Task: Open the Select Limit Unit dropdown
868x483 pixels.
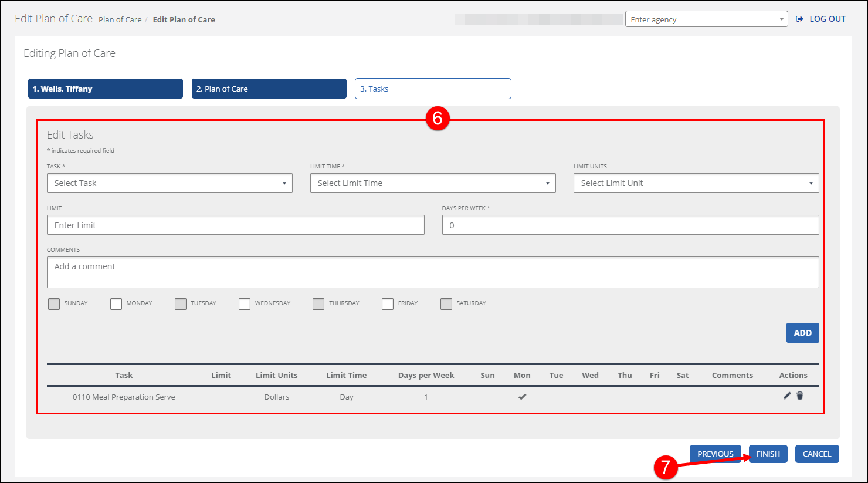Action: coord(696,183)
